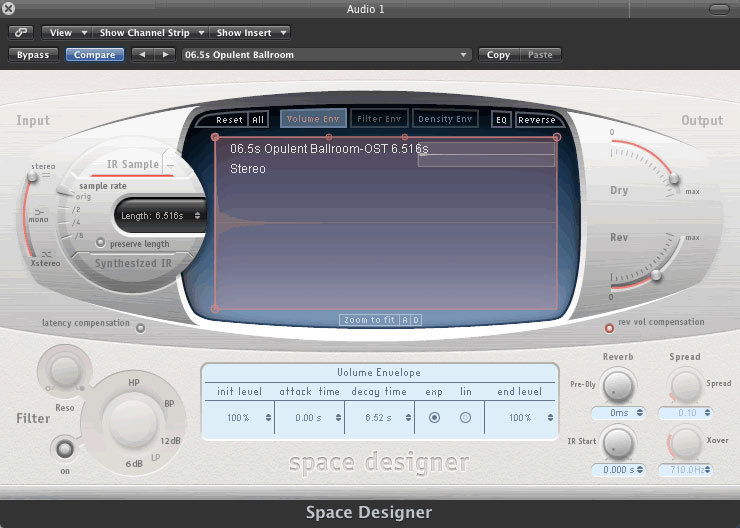Go to next preset with right arrow
Screen dimensions: 740x528
(x=165, y=55)
